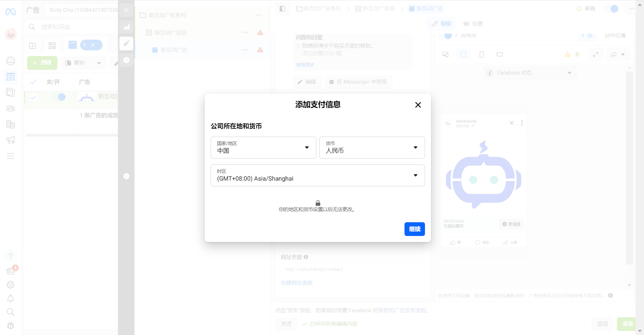This screenshot has height=335, width=644.
Task: Open the ads reporting icon in the sidebar
Action: pyautogui.click(x=10, y=92)
